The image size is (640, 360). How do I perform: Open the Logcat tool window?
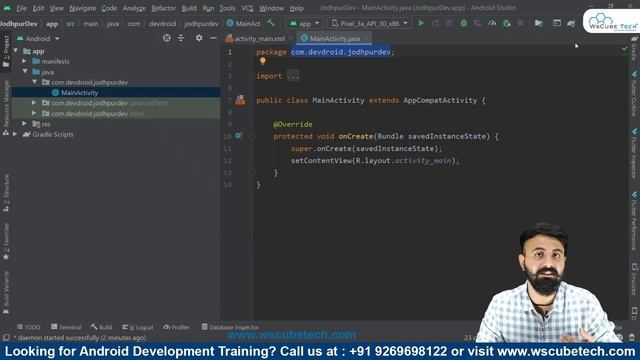138,327
